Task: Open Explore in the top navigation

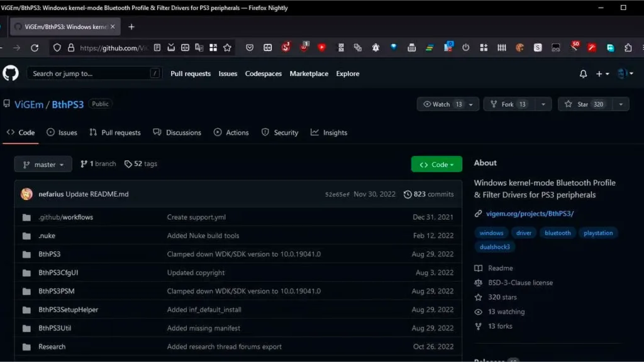Action: tap(347, 74)
